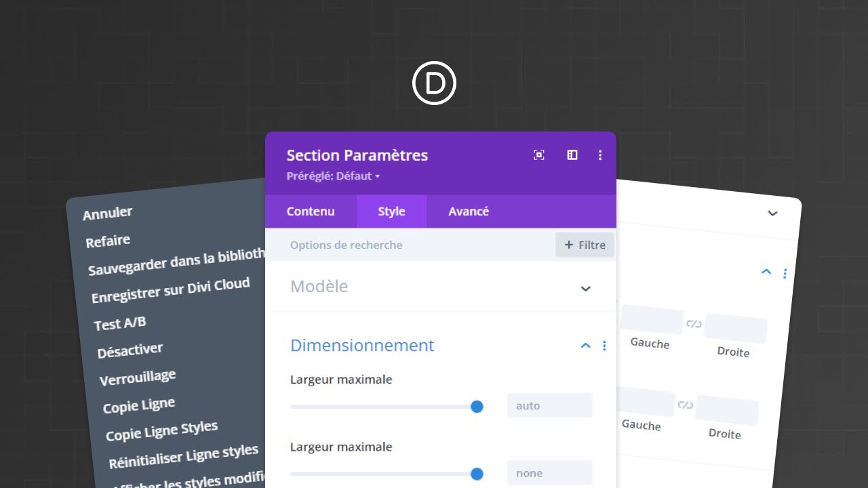The height and width of the screenshot is (488, 868).
Task: Click the Filtre button
Action: (585, 245)
